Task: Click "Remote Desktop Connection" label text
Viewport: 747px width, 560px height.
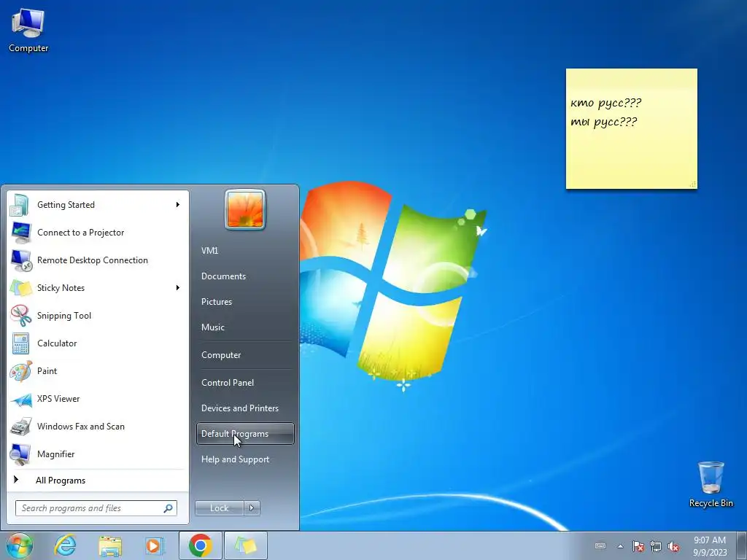Action: tap(93, 260)
